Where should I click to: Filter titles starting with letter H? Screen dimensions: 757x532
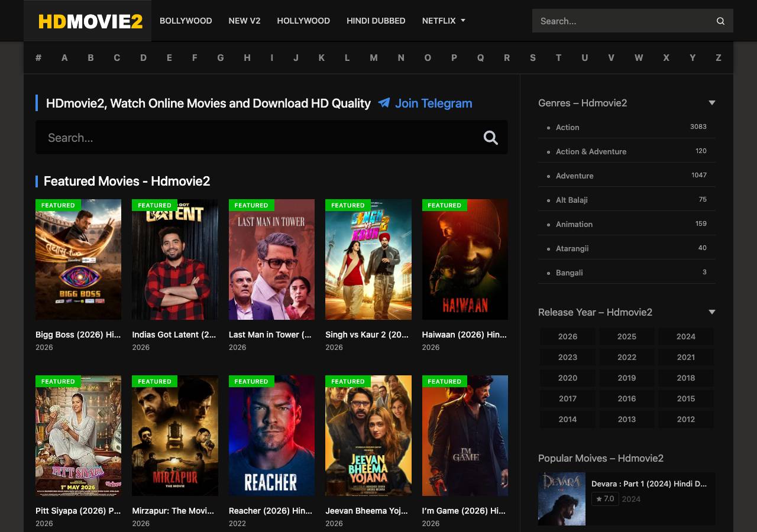pos(247,57)
